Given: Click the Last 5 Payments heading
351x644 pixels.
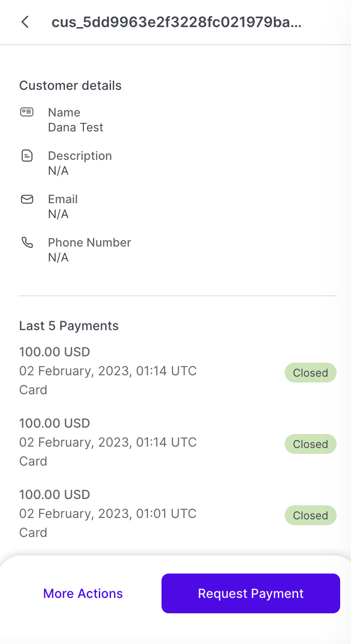Looking at the screenshot, I should tap(69, 326).
